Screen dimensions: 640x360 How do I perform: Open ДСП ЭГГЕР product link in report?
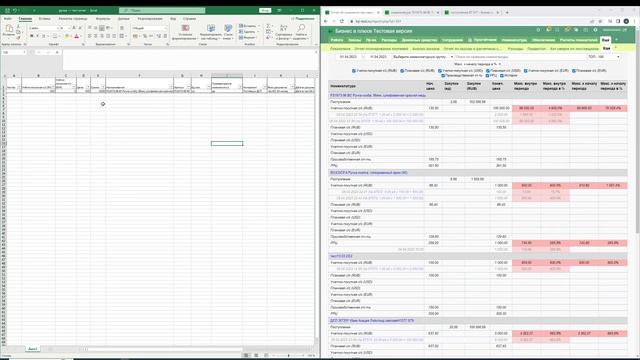click(x=372, y=320)
